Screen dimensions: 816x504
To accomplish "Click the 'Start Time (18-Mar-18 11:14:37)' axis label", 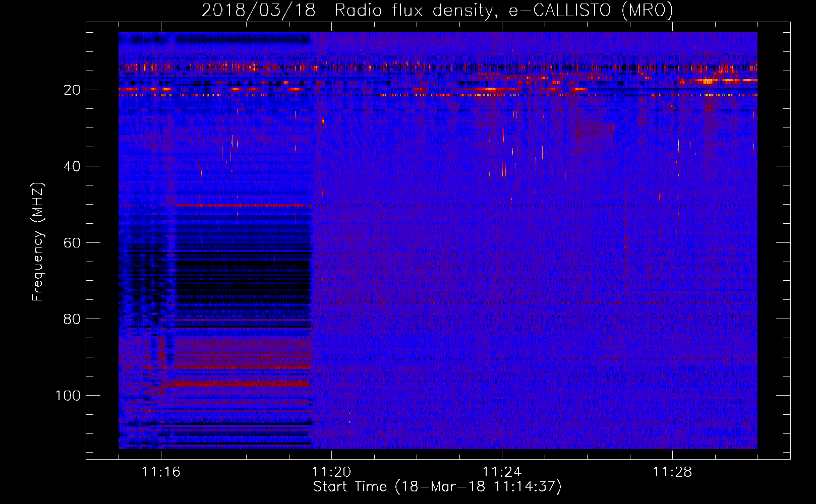I will [437, 487].
